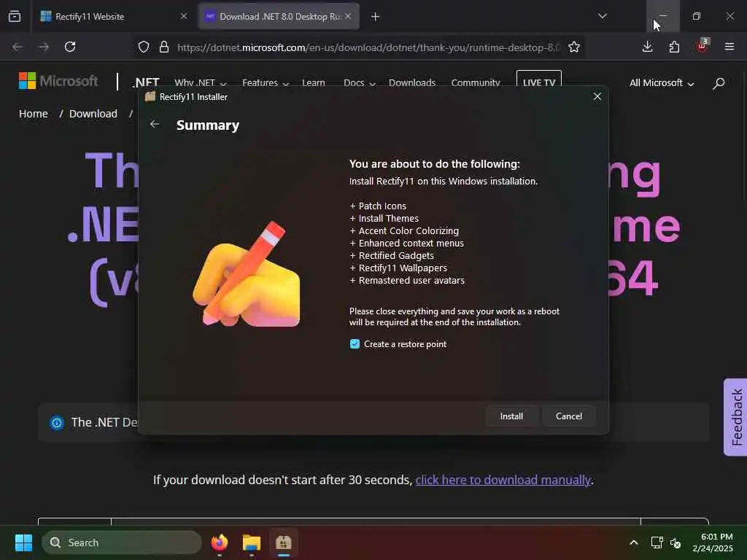Viewport: 747px width, 560px height.
Task: Open the Windows Start menu
Action: pos(23,542)
